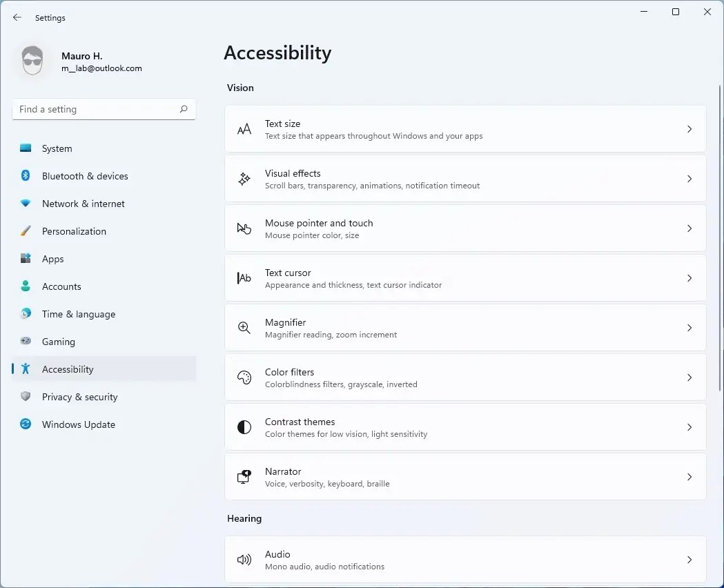724x588 pixels.
Task: Open Personalization in the sidebar
Action: pos(74,231)
